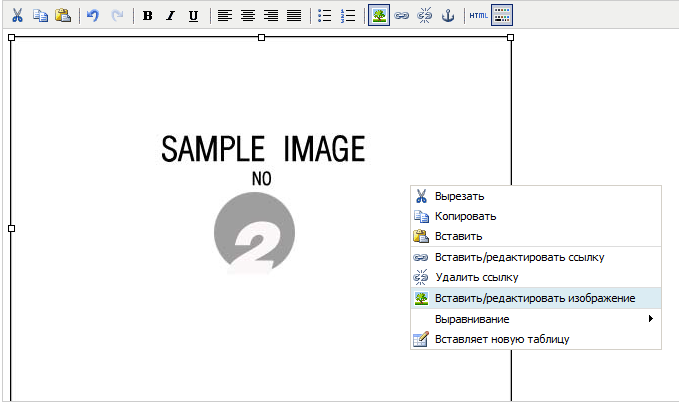679x402 pixels.
Task: Click the top-center image resize handle
Action: coord(261,38)
